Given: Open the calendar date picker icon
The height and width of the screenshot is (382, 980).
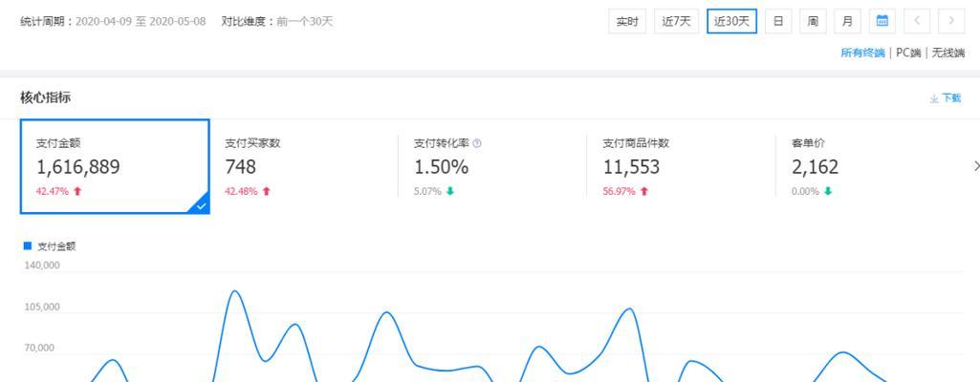Looking at the screenshot, I should (882, 21).
